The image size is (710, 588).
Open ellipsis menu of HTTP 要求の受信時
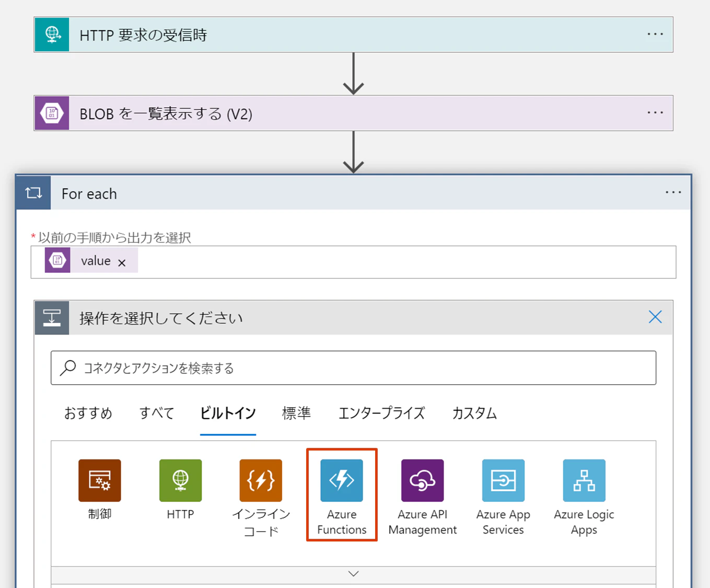click(655, 34)
